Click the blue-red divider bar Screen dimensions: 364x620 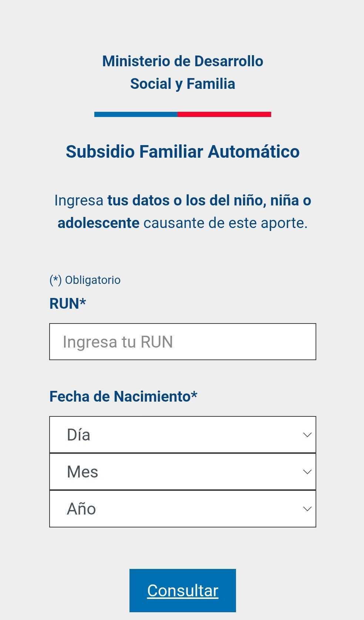[182, 115]
